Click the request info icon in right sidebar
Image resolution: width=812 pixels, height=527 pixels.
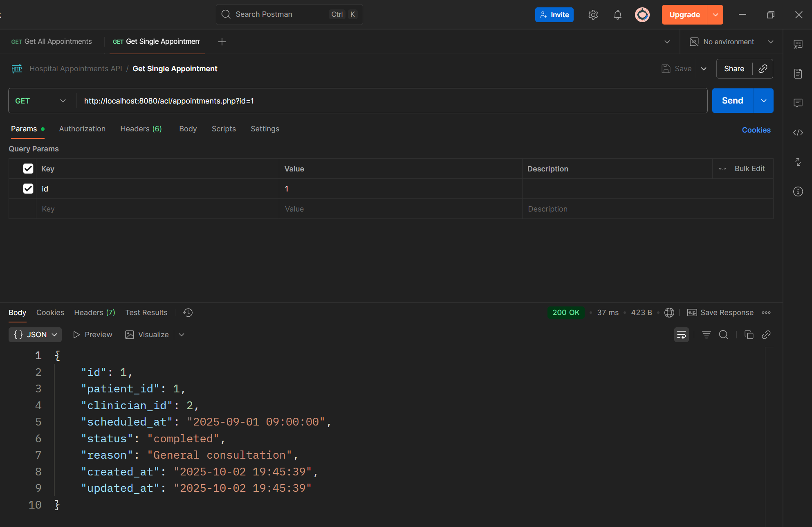(798, 191)
